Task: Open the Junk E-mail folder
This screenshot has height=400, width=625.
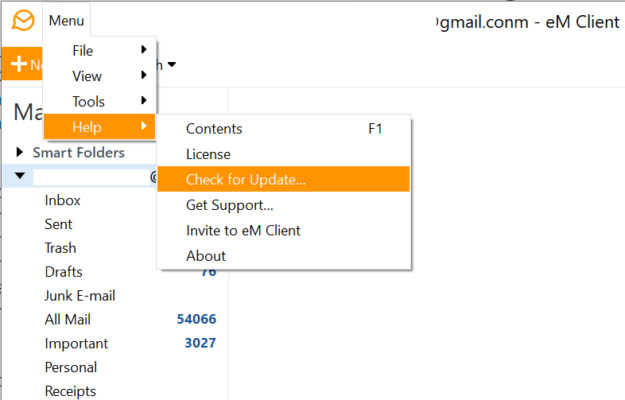Action: (80, 295)
